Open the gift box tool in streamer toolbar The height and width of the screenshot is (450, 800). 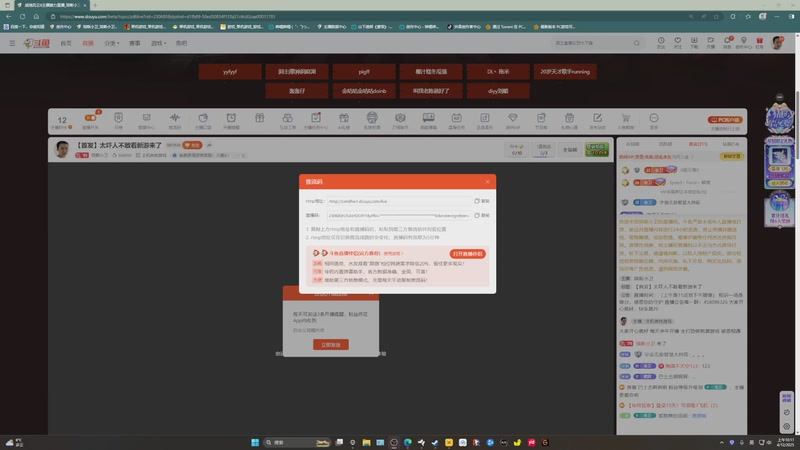tap(259, 120)
